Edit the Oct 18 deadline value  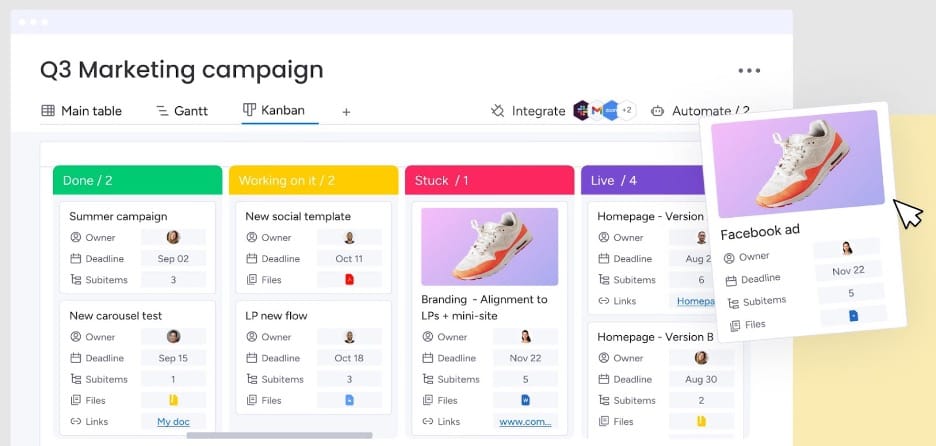click(349, 358)
